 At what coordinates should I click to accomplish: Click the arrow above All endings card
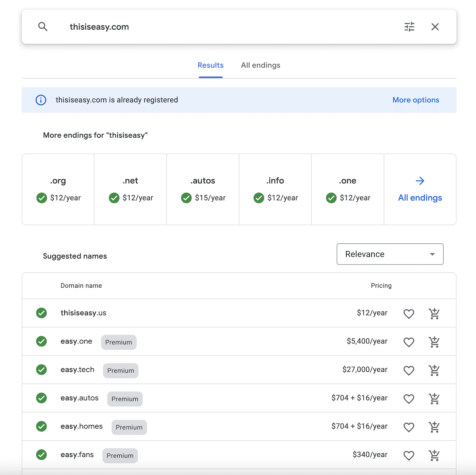point(420,181)
